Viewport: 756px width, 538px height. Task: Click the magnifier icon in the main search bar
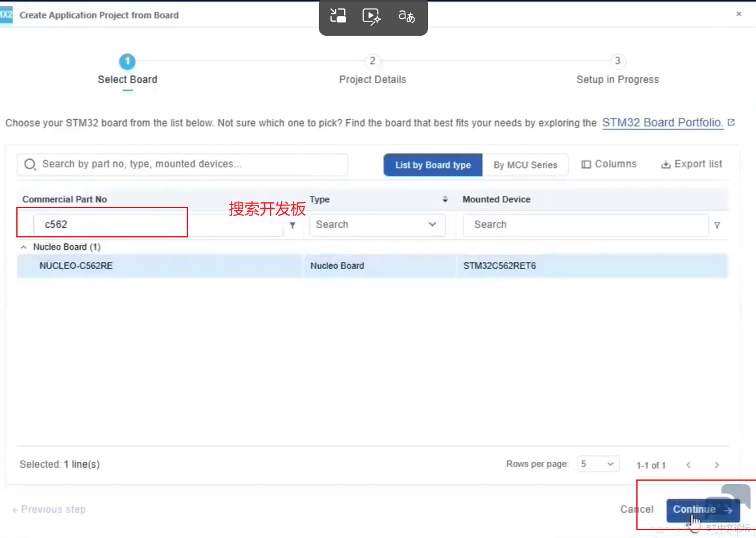30,165
